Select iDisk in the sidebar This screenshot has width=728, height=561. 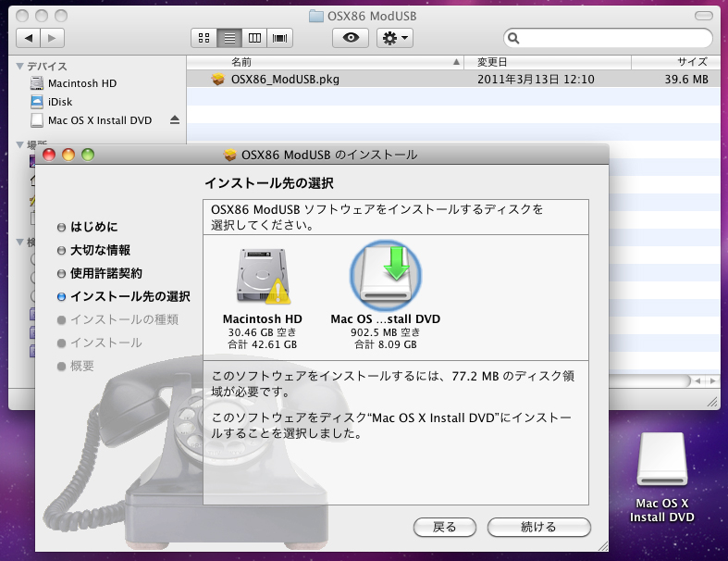click(x=60, y=102)
